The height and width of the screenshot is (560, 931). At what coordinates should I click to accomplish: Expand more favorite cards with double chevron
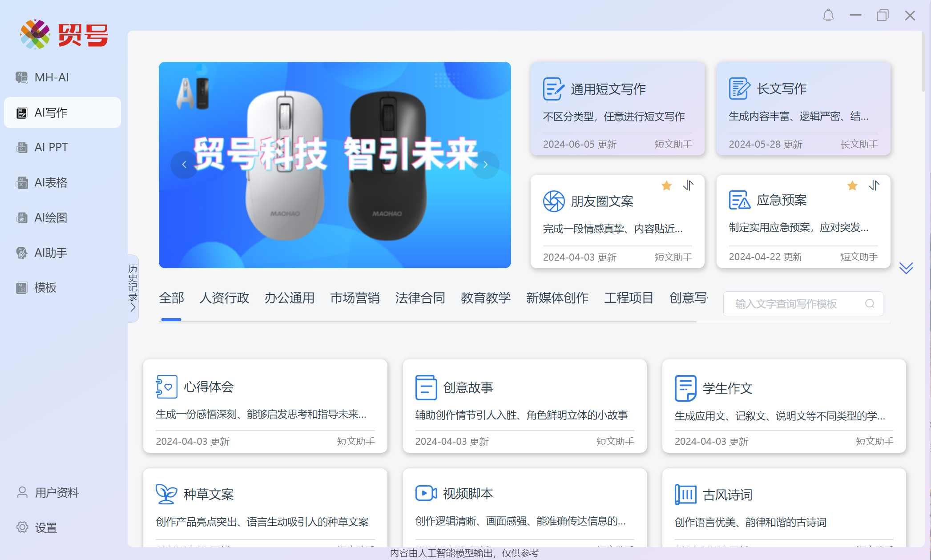click(x=906, y=268)
